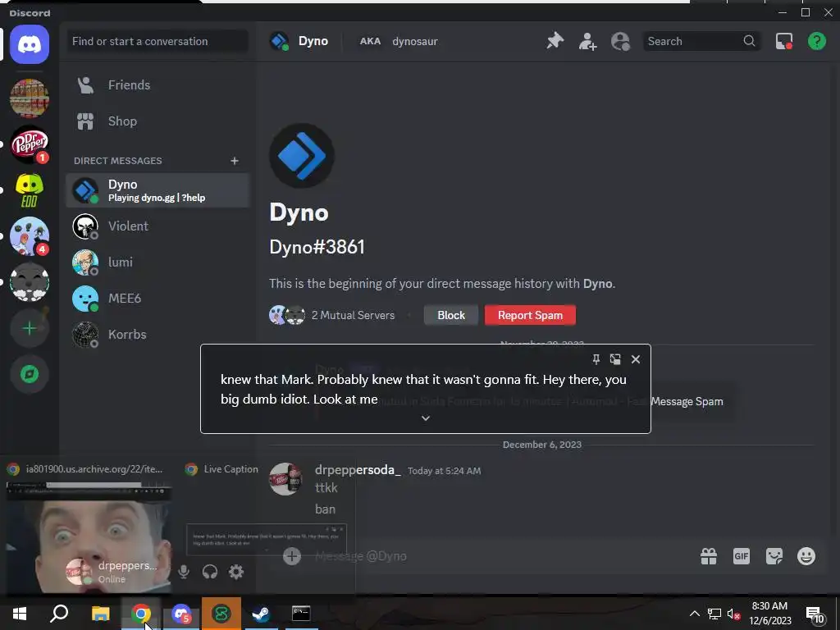The width and height of the screenshot is (840, 630).
Task: Open Violent direct message
Action: pos(157,226)
